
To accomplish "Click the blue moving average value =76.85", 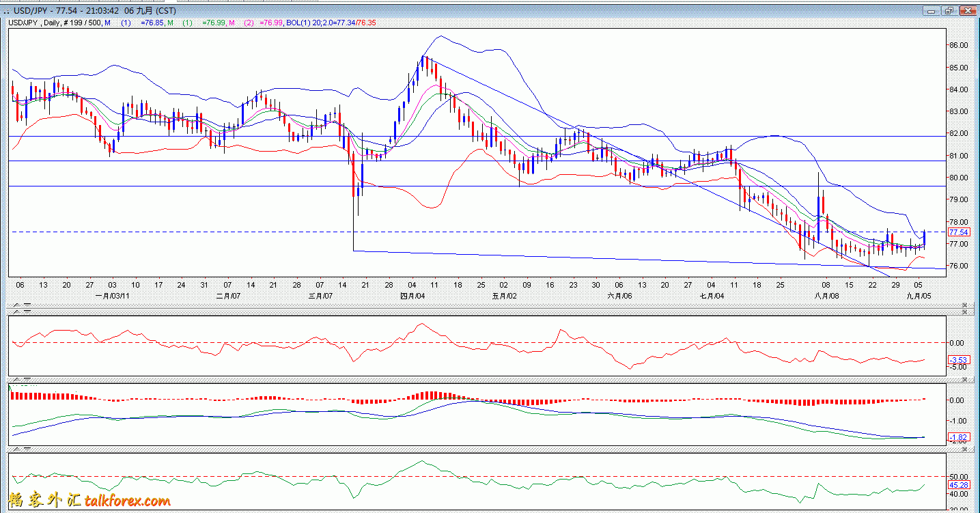I will tap(152, 23).
